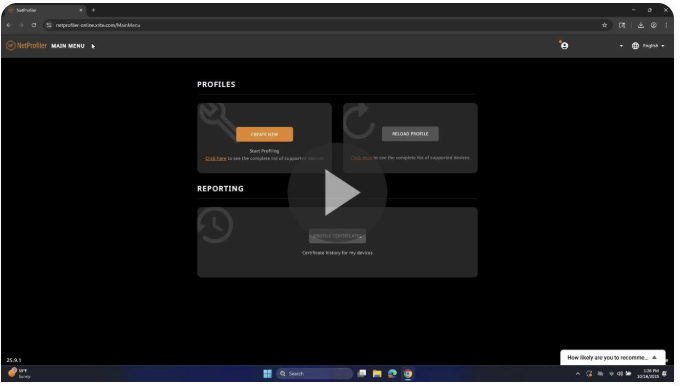Open the user account icon
680x386 pixels.
(564, 46)
